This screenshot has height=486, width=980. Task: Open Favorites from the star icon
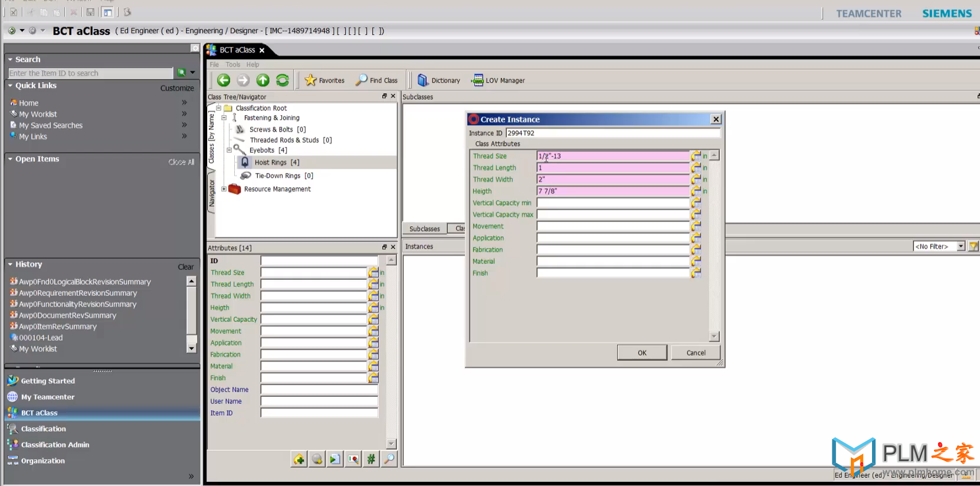click(325, 80)
